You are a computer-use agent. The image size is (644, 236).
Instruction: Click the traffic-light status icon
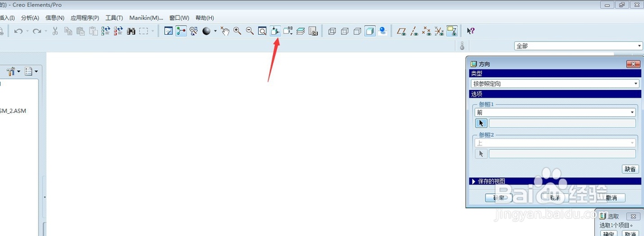[462, 46]
